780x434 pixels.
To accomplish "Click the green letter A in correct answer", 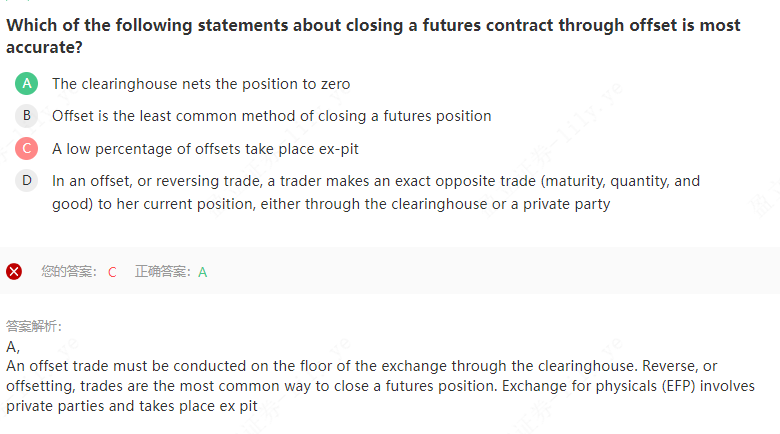I will pyautogui.click(x=203, y=271).
